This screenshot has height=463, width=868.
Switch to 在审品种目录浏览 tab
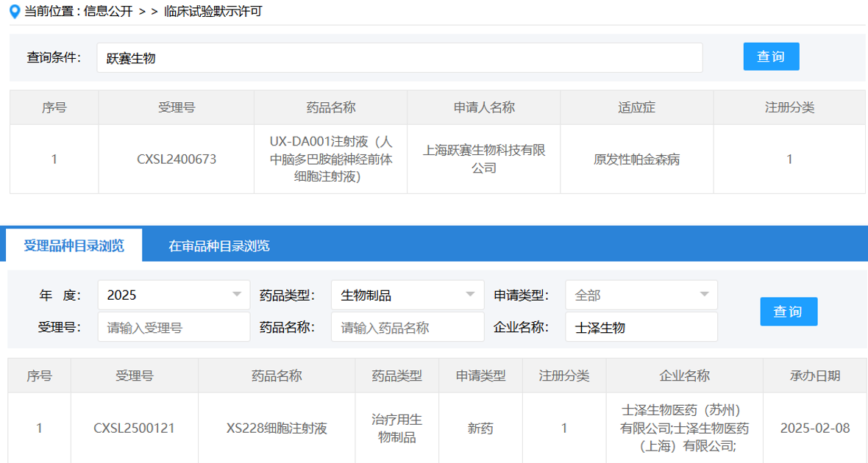point(218,245)
